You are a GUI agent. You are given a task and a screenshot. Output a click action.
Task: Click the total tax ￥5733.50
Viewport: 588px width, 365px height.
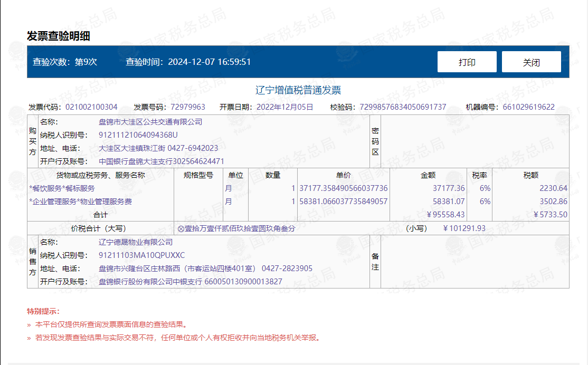tap(550, 215)
